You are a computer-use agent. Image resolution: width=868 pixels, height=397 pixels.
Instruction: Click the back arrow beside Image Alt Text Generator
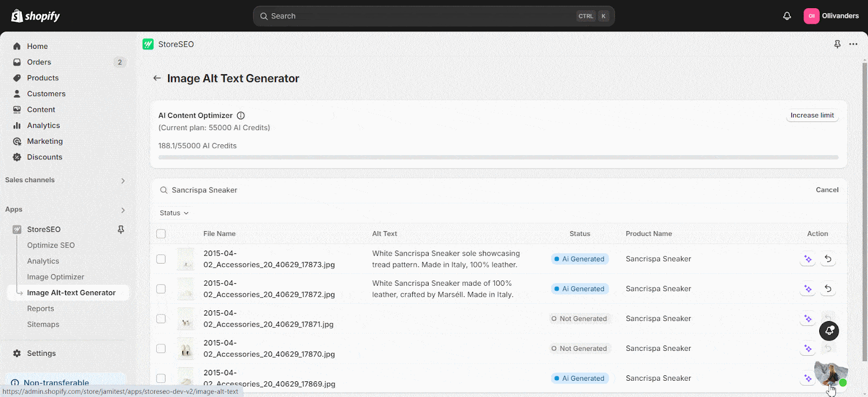point(157,78)
